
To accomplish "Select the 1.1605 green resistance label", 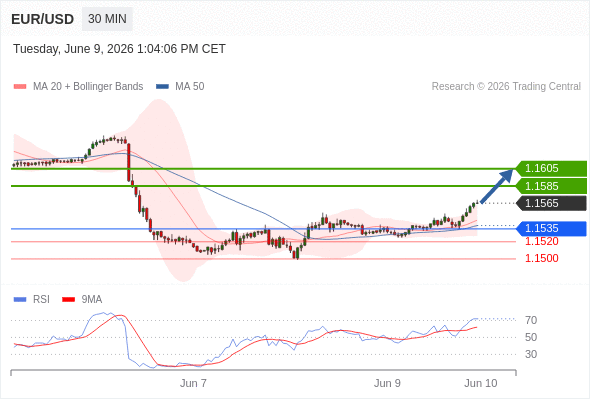I will click(551, 169).
